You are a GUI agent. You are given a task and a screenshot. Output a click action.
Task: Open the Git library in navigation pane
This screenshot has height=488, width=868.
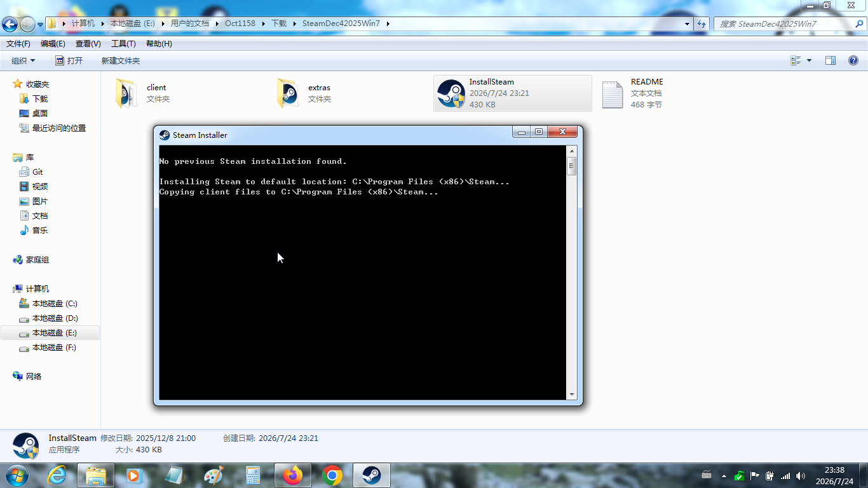37,172
